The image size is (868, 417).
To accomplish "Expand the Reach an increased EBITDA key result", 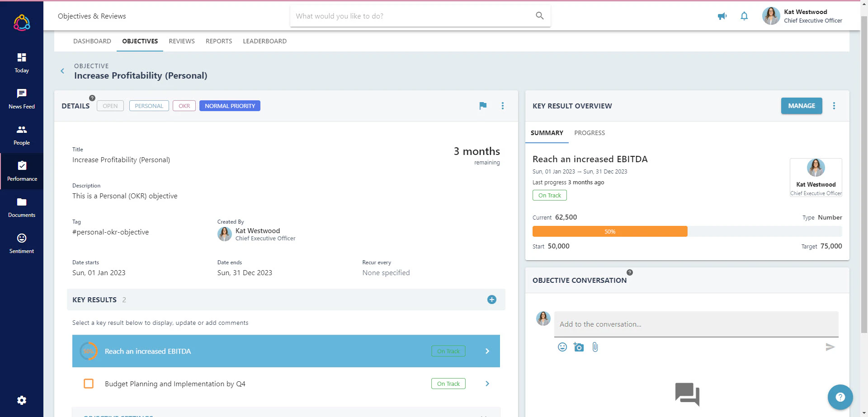I will pyautogui.click(x=487, y=351).
